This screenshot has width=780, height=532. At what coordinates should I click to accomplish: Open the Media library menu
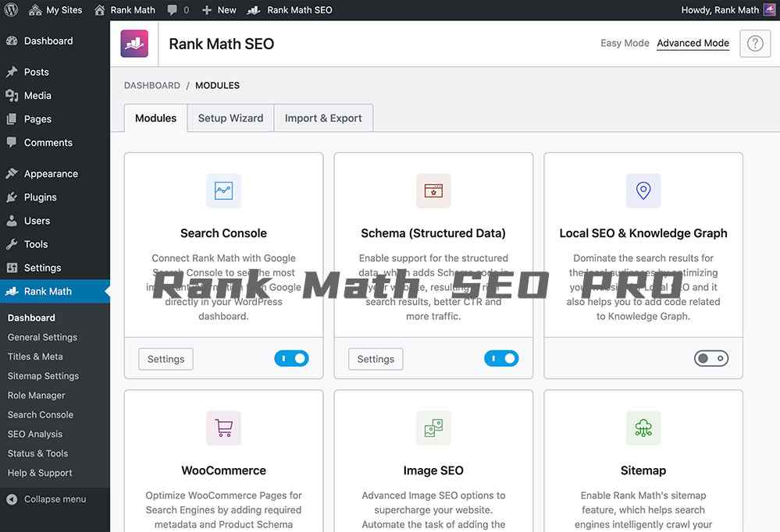coord(55,95)
